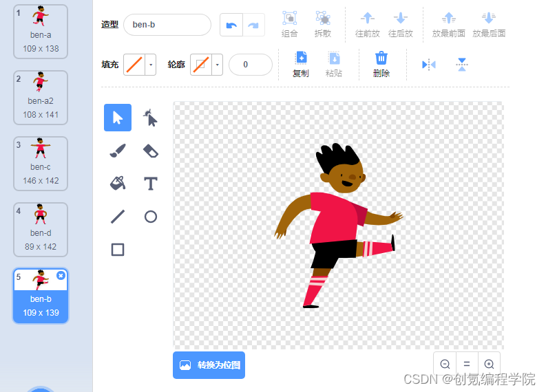Zoom in the canvas

coord(489,364)
